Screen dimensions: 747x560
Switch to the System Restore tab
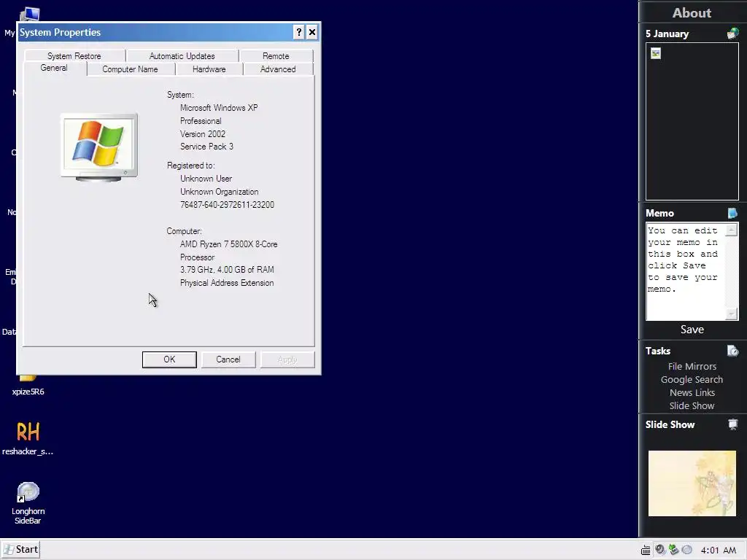pyautogui.click(x=74, y=55)
